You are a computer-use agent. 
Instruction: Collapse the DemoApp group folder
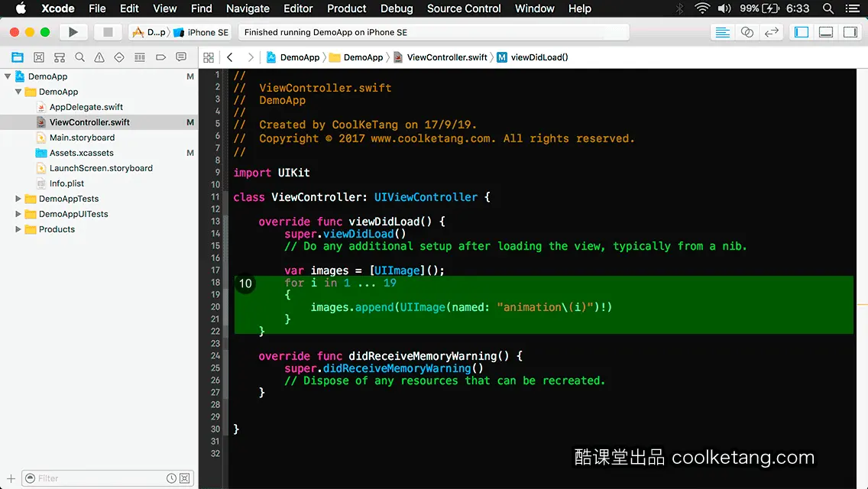point(18,92)
